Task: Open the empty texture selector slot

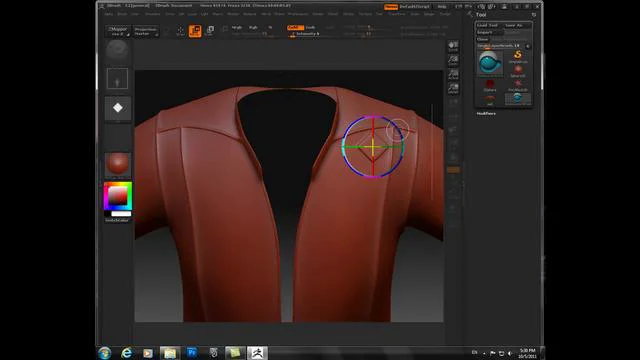Action: (118, 137)
